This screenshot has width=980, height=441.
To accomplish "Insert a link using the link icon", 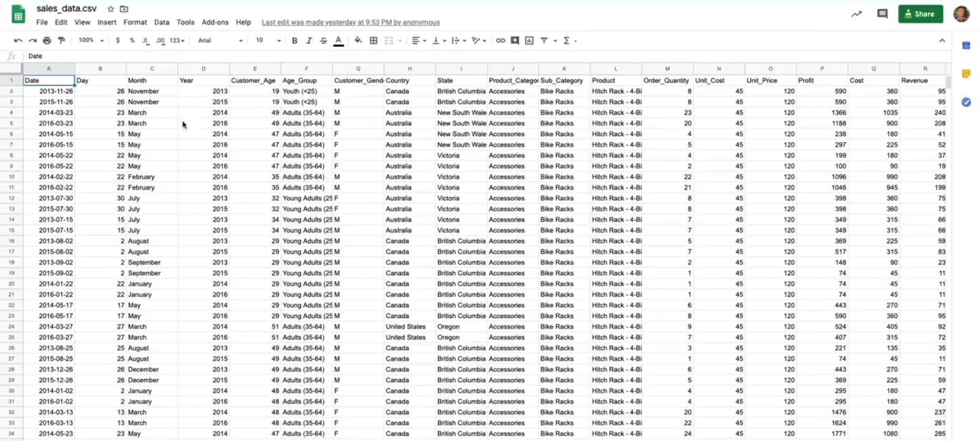I will pos(500,40).
